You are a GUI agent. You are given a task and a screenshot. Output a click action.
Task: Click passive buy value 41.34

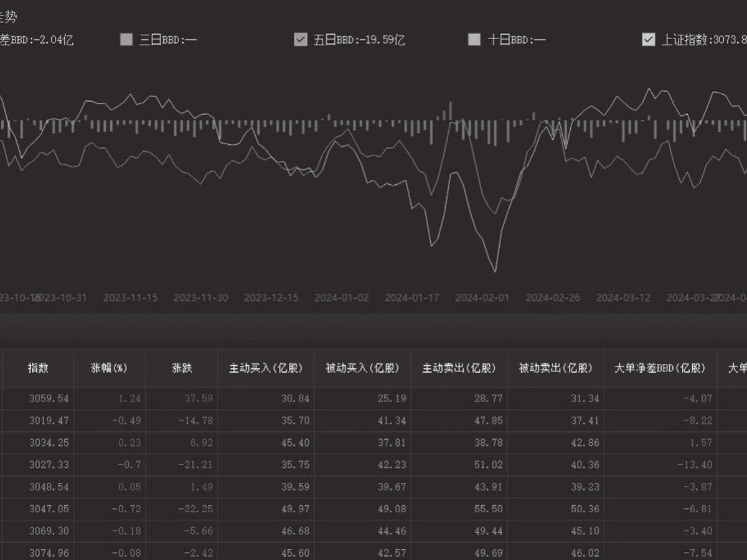(362, 421)
